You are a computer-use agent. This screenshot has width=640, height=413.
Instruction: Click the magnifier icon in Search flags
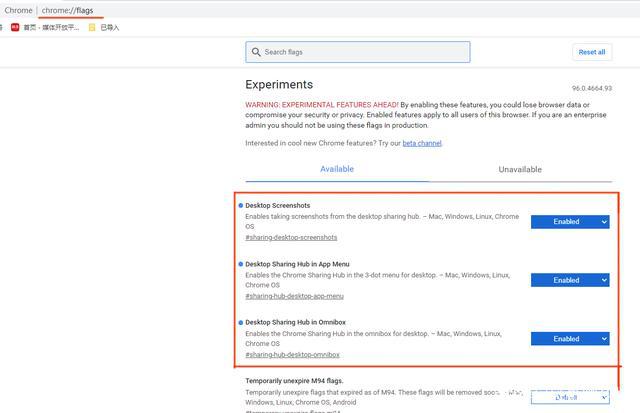coord(256,52)
